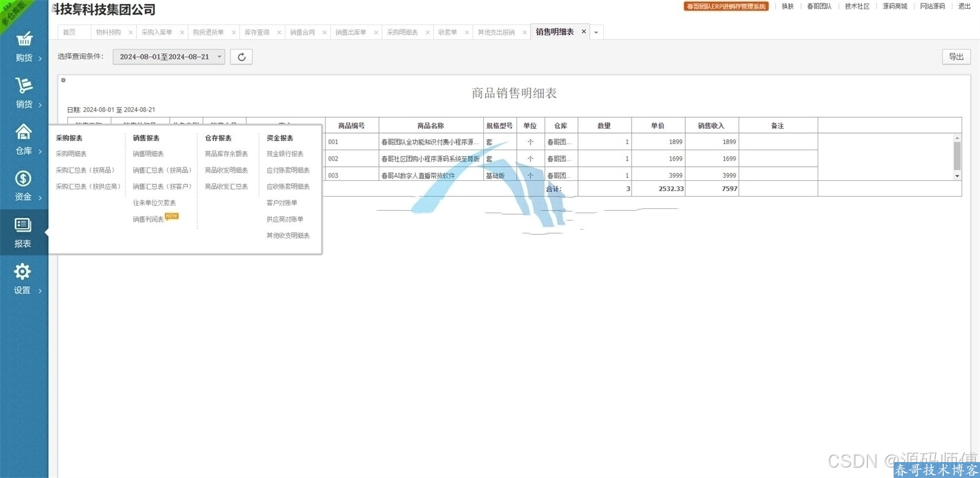The height and width of the screenshot is (478, 980).
Task: Close the 其他支出报销 tab
Action: coord(524,32)
